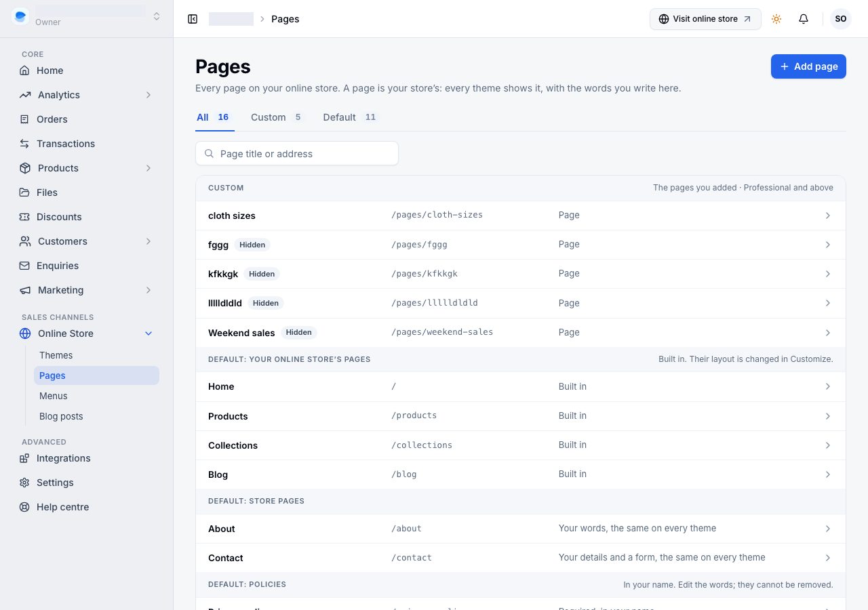The height and width of the screenshot is (610, 868).
Task: Expand the Analytics submenu chevron
Action: 149,95
